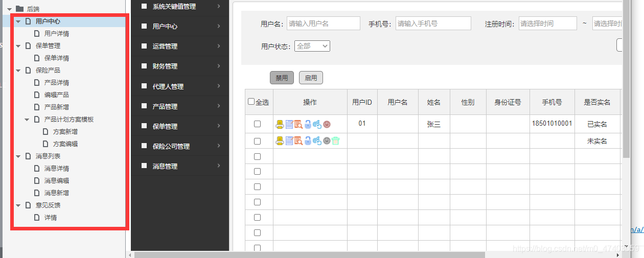The image size is (644, 258).
Task: Click the 启用 button
Action: (311, 78)
